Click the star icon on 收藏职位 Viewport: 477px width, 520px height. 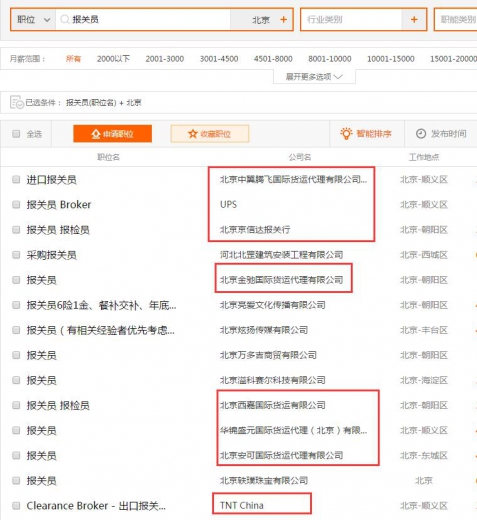pos(193,134)
